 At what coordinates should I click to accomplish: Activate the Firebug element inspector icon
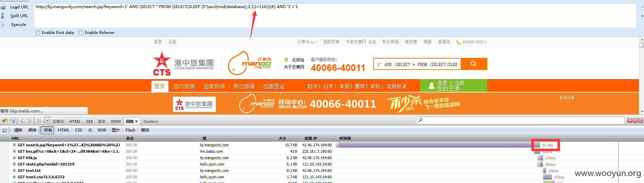(13, 121)
